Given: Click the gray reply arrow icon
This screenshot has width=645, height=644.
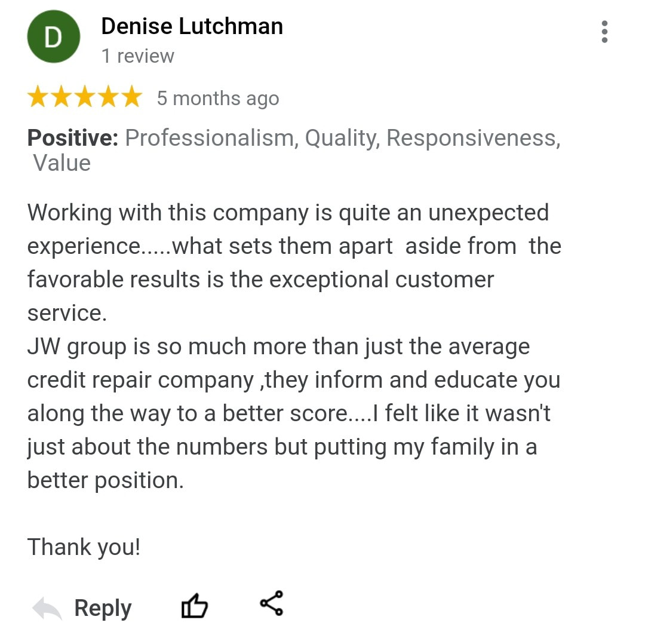Looking at the screenshot, I should click(x=47, y=608).
